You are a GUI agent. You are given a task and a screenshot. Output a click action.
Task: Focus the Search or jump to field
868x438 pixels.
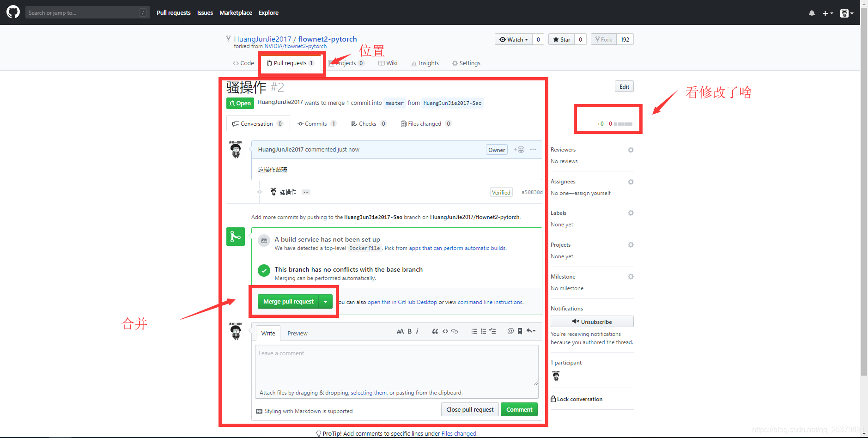click(87, 12)
